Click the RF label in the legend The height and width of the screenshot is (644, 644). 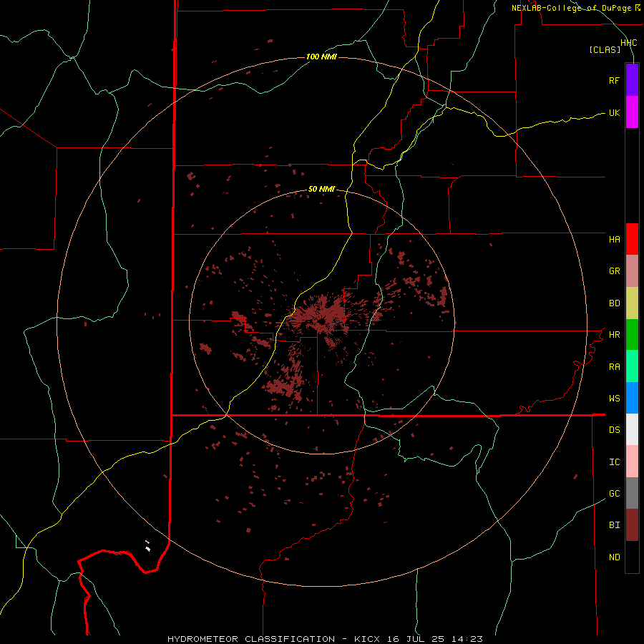point(614,80)
